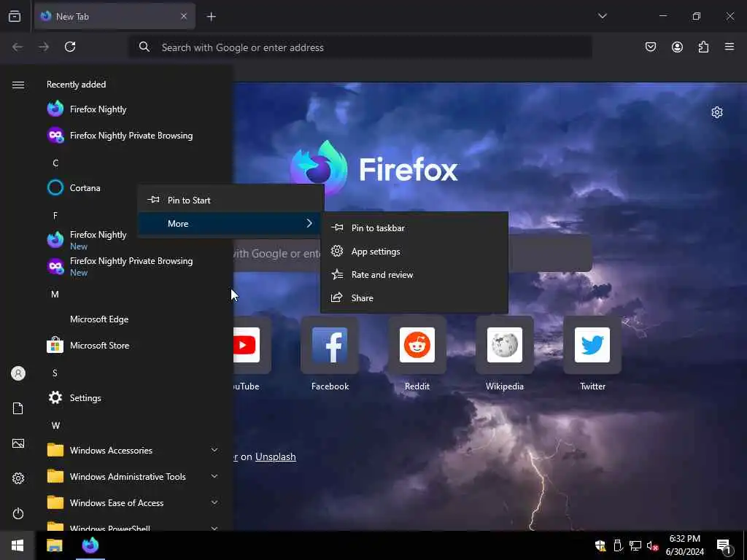Select Pin to taskbar
Image resolution: width=747 pixels, height=560 pixels.
point(414,227)
